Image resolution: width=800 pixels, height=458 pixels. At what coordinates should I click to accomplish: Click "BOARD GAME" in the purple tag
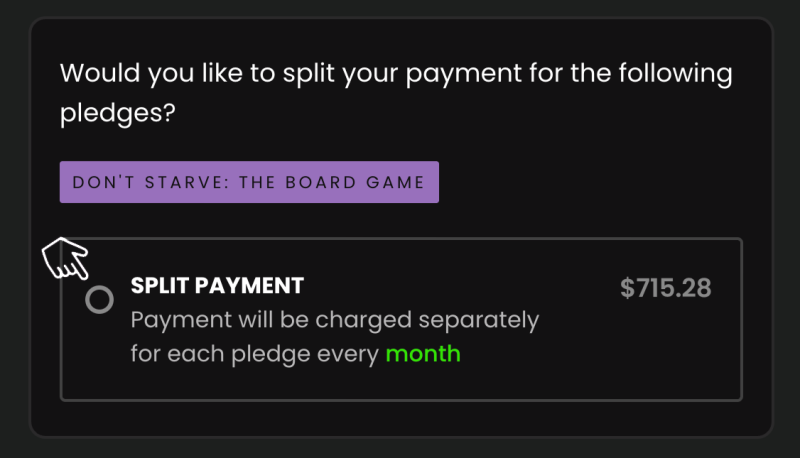pos(371,183)
